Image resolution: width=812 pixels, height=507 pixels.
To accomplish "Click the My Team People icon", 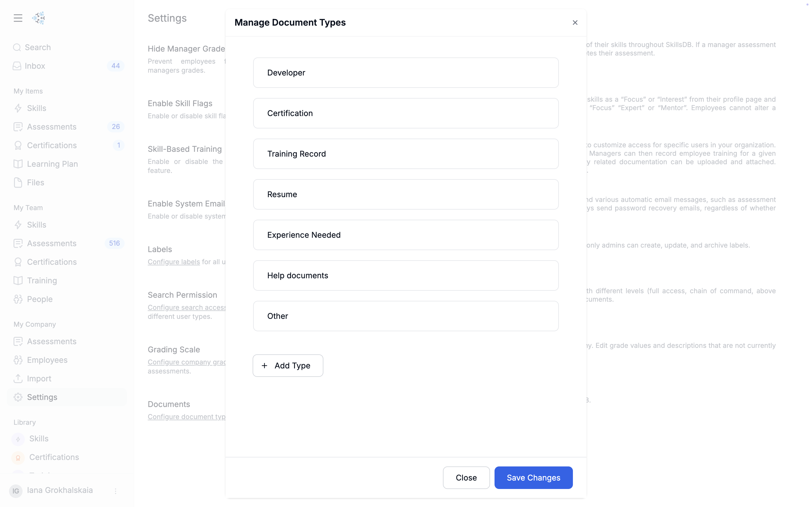I will click(x=18, y=299).
